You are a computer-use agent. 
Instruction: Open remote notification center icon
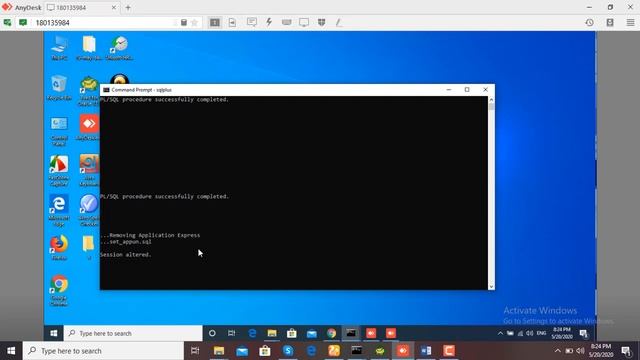pos(584,334)
